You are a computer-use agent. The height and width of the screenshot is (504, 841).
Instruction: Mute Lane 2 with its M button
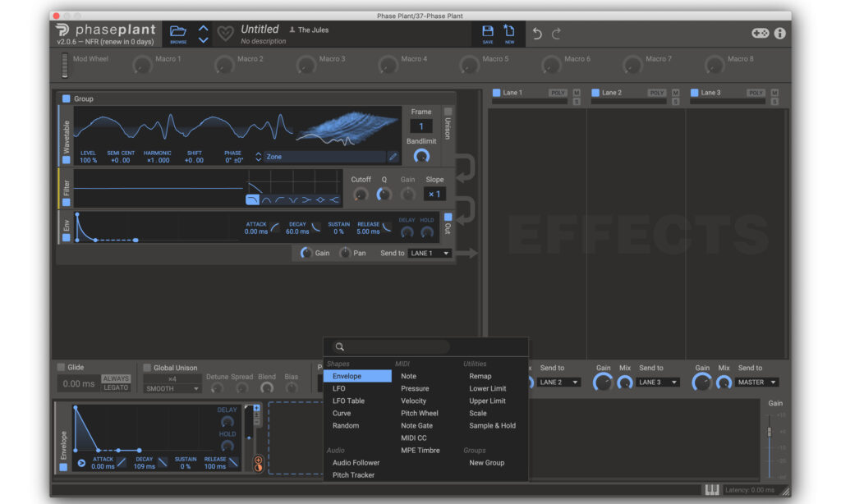(x=675, y=93)
